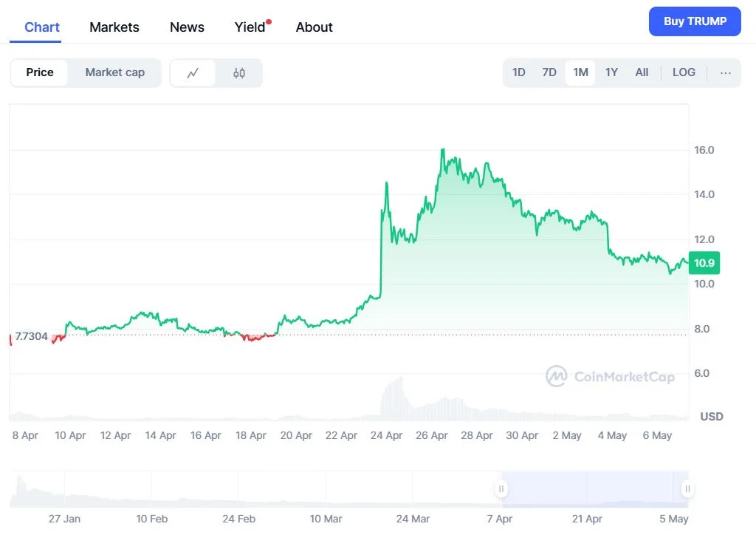Set time range to 1Y
The height and width of the screenshot is (535, 756).
tap(611, 72)
